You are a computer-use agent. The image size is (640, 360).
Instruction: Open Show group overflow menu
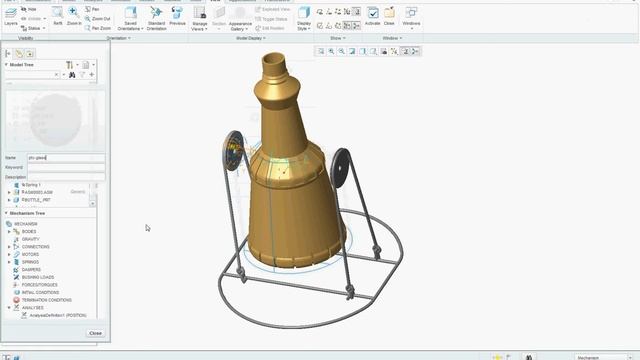click(338, 38)
